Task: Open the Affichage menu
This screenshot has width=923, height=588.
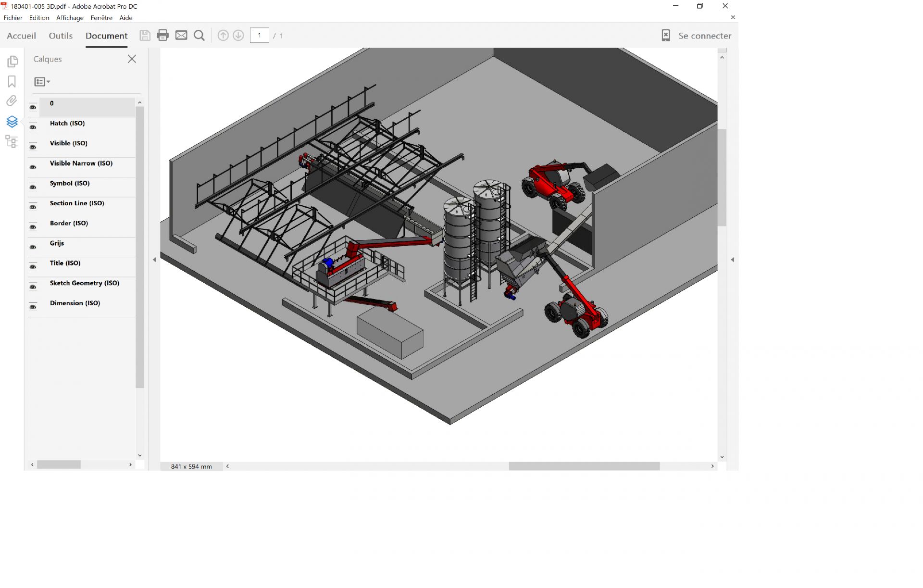Action: click(x=70, y=18)
